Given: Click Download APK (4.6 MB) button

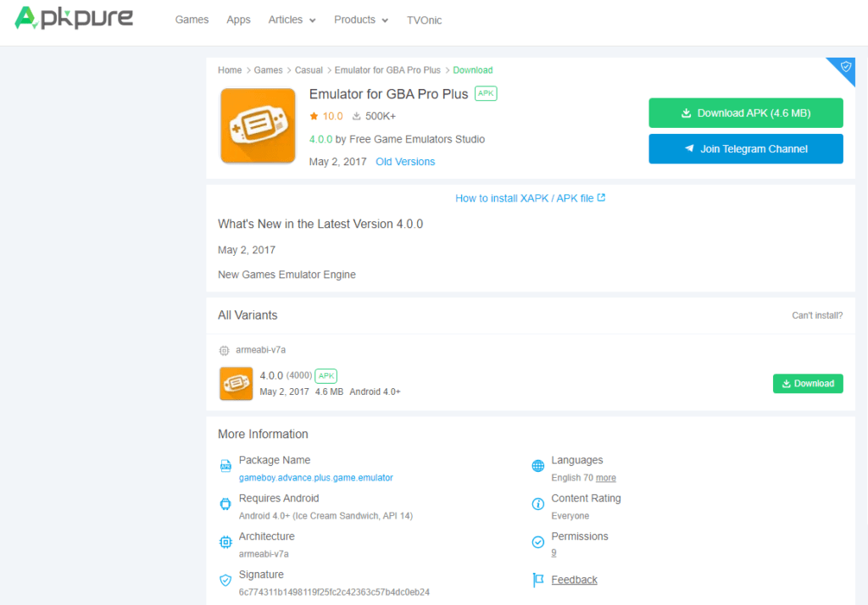Looking at the screenshot, I should tap(746, 113).
